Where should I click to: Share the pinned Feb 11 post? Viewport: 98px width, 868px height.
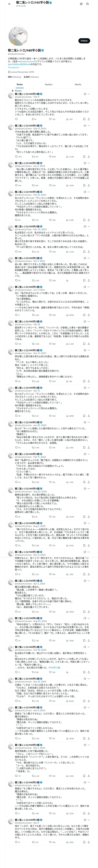pyautogui.click(x=89, y=119)
